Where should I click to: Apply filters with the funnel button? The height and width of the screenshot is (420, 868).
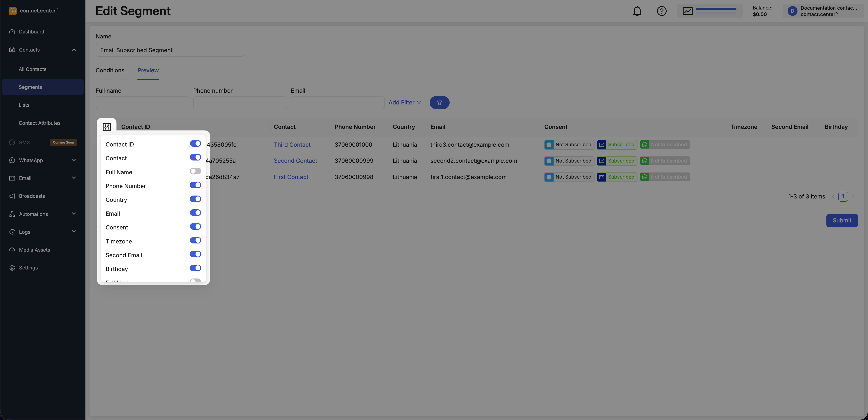click(439, 102)
